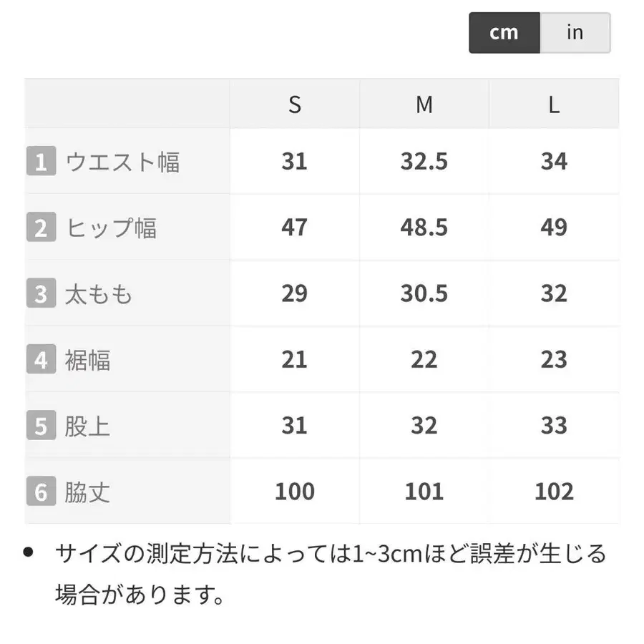Select the value 48.5 in the table
644x644 pixels.
424,228
